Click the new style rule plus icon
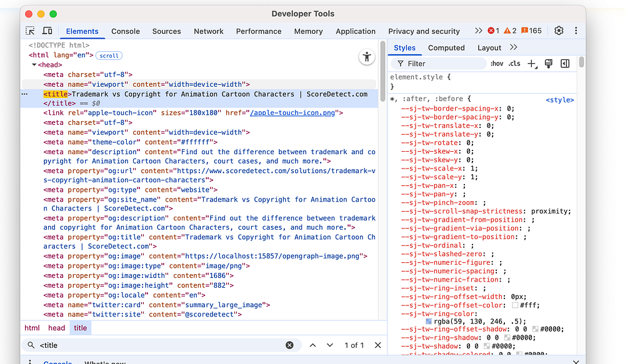This screenshot has height=364, width=625. pos(531,64)
